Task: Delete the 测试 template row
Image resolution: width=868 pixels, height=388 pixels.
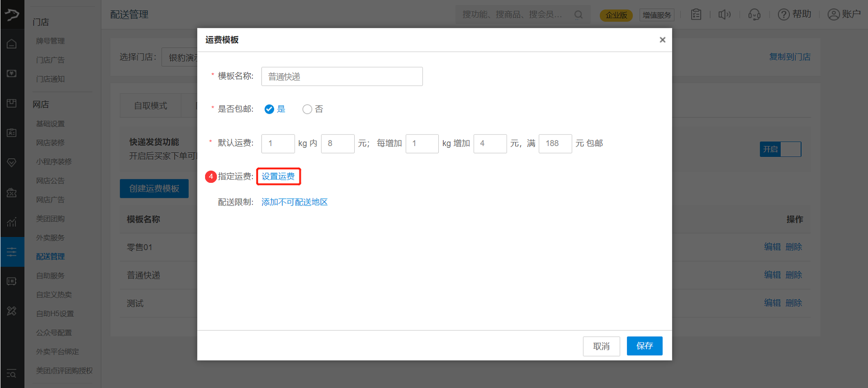Action: [794, 303]
